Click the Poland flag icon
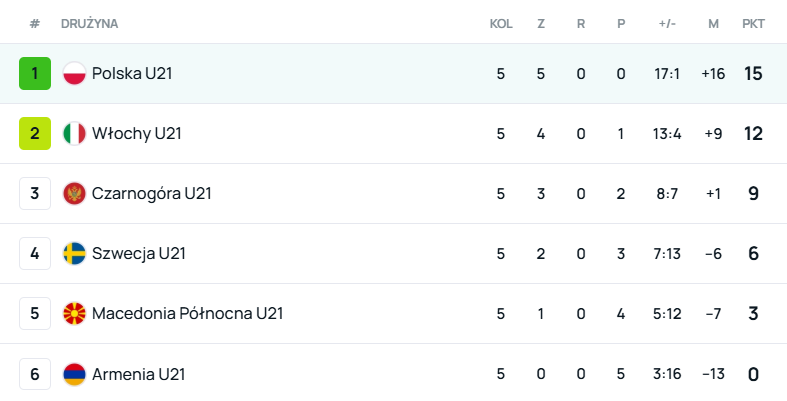 pyautogui.click(x=74, y=73)
